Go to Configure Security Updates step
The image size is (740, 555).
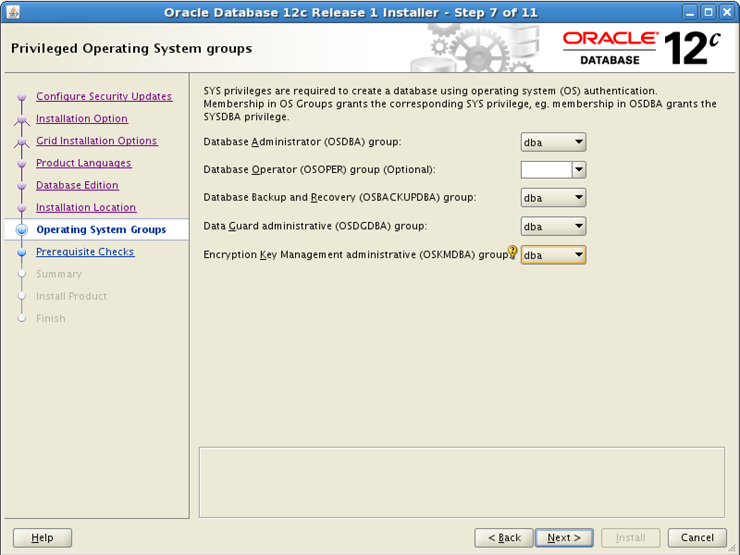[x=104, y=96]
